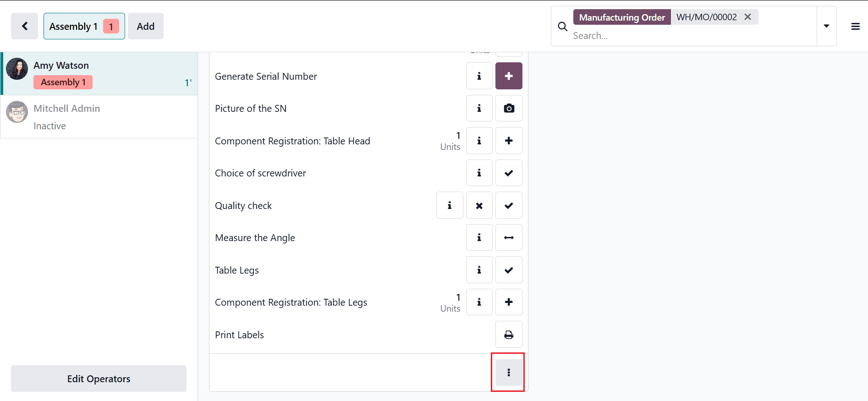Click the Generate Serial Number step label
The height and width of the screenshot is (401, 868).
pos(266,76)
